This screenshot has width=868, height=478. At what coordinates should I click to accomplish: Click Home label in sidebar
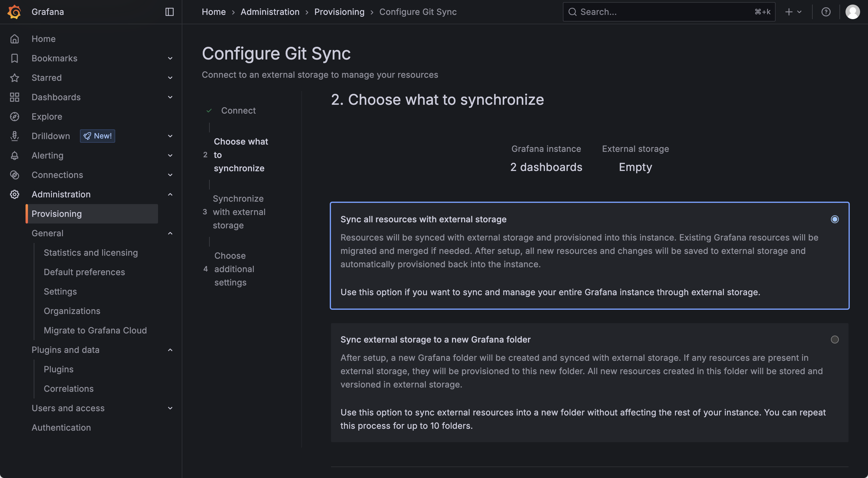tap(43, 39)
